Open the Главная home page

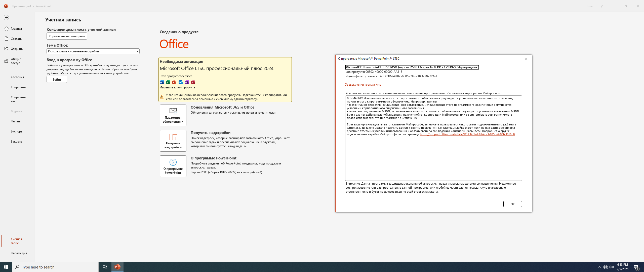point(17,29)
